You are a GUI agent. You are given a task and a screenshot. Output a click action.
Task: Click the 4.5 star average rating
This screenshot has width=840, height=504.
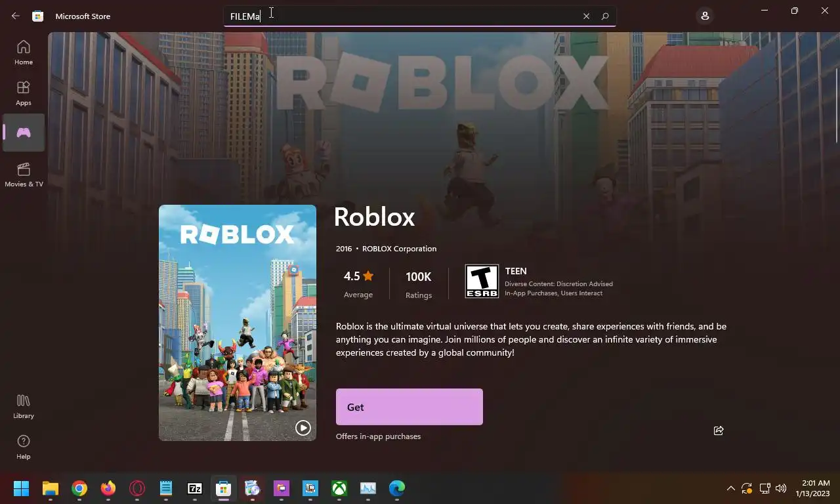point(358,283)
